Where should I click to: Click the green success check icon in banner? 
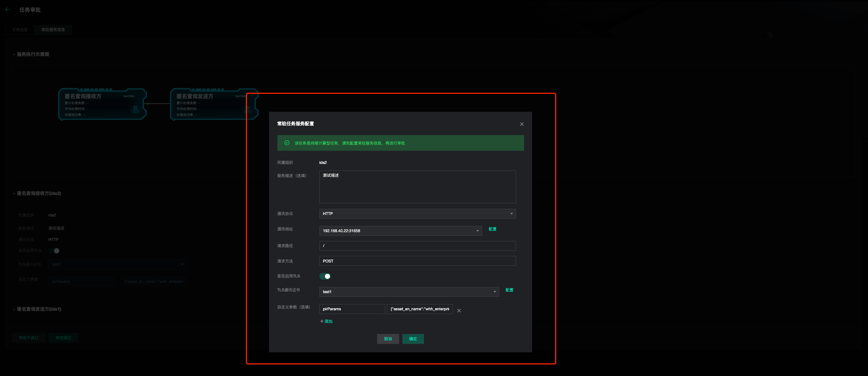point(287,143)
